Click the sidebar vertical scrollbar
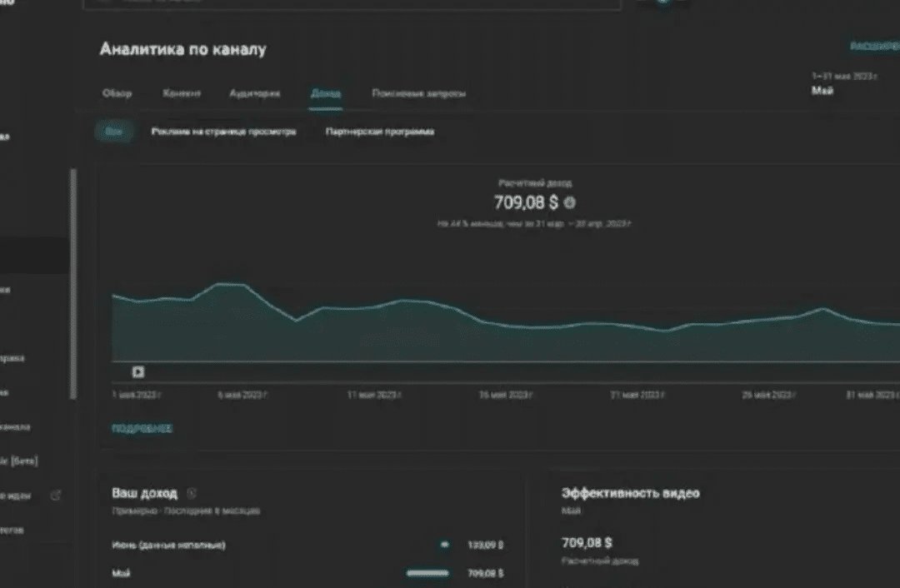The width and height of the screenshot is (900, 588). [72, 284]
